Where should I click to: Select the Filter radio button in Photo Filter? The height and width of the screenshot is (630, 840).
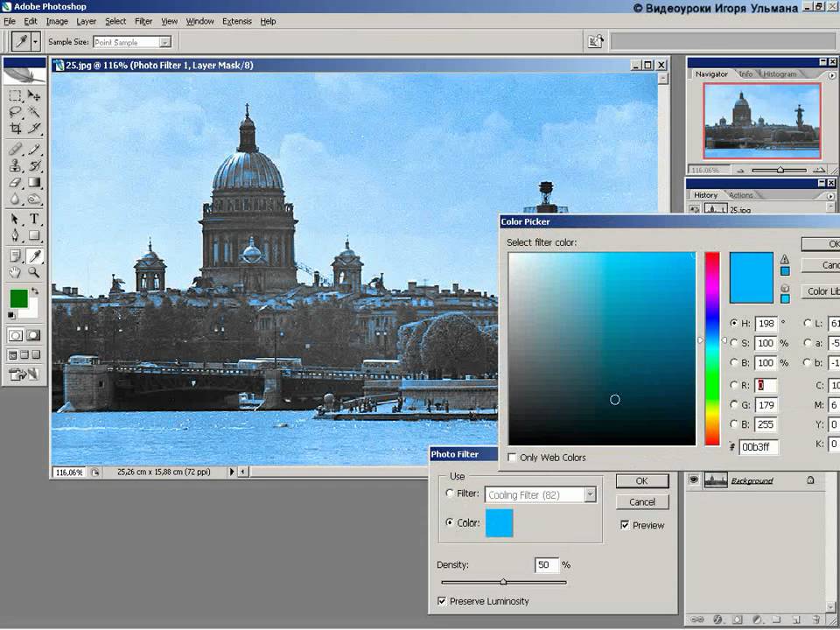pos(450,493)
